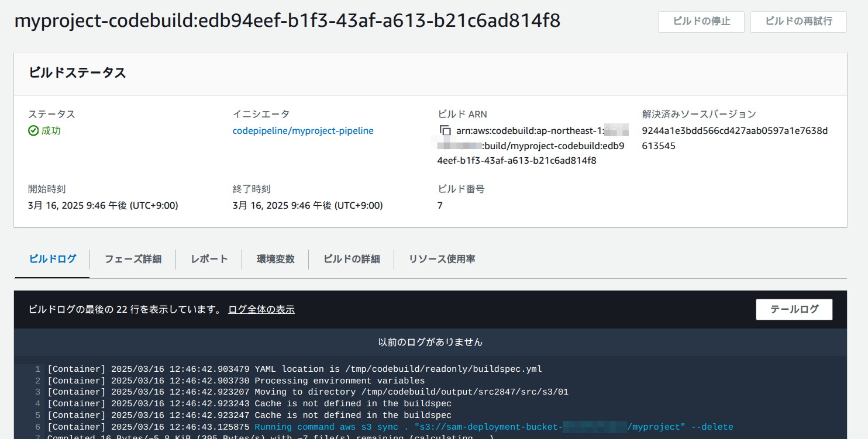Switch to the 環境変数 tab
Viewport: 868px width, 439px height.
[275, 259]
